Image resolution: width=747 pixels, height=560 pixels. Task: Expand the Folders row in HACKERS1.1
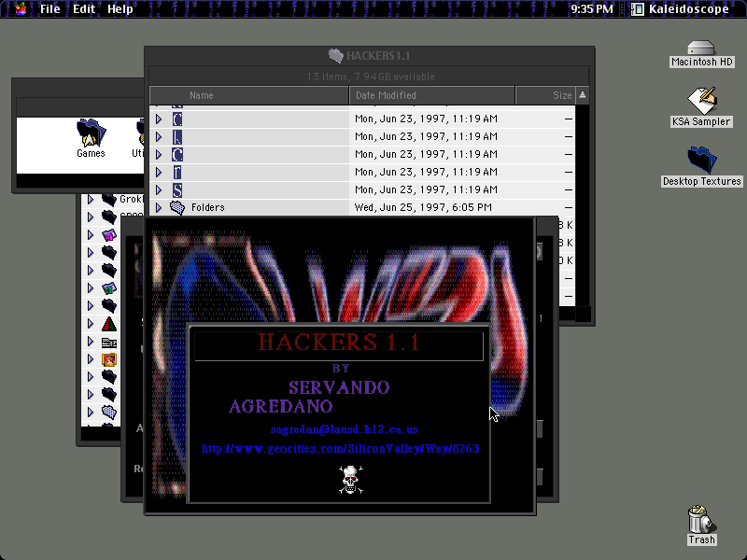point(159,207)
